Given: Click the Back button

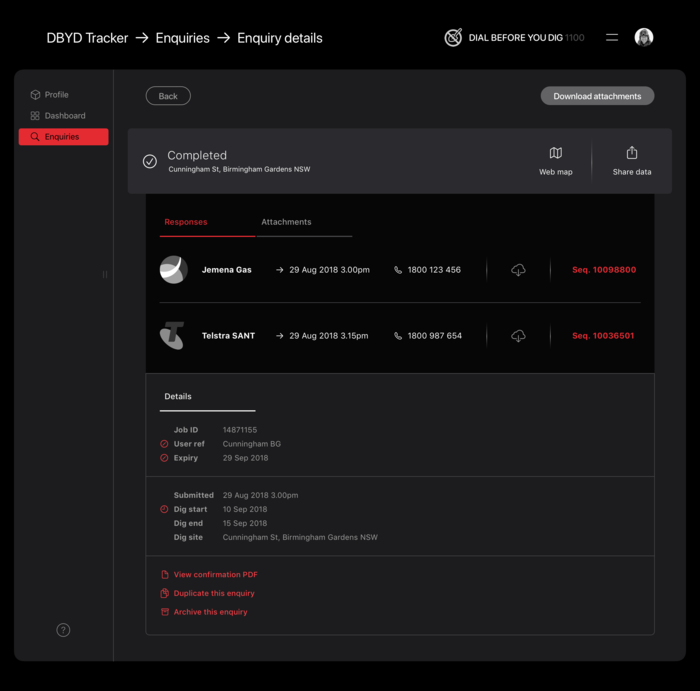Looking at the screenshot, I should pos(168,96).
